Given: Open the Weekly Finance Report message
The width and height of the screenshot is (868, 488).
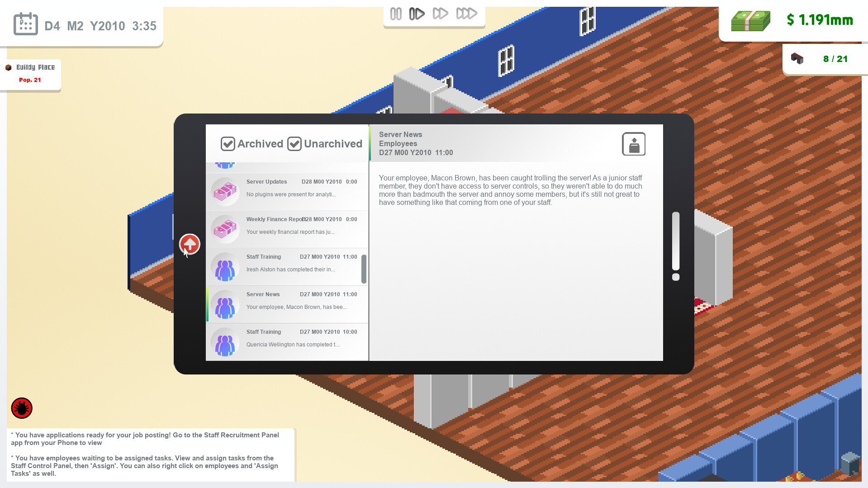Looking at the screenshot, I should 287,229.
